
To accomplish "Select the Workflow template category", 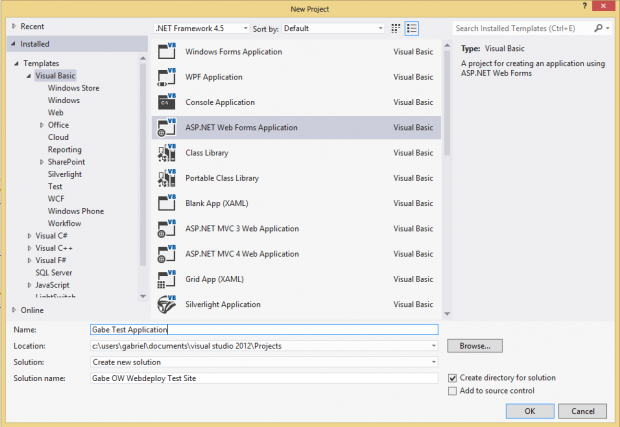I will point(64,223).
